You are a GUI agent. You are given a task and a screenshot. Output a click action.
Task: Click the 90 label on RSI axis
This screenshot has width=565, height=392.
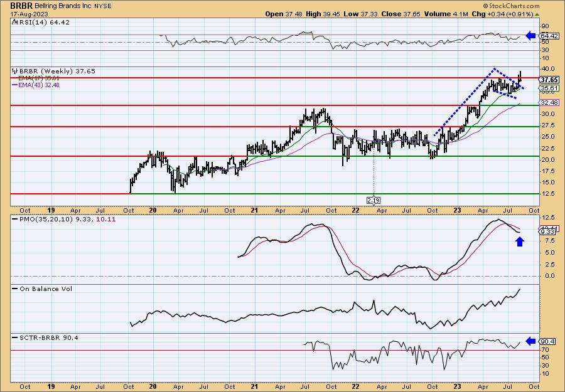(544, 26)
